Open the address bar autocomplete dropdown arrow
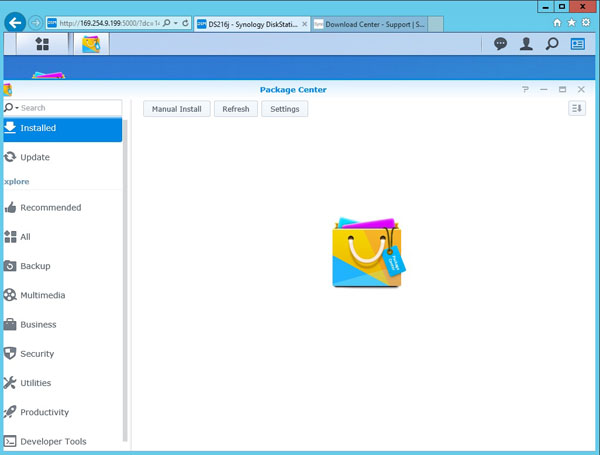The image size is (600, 455). 176,23
